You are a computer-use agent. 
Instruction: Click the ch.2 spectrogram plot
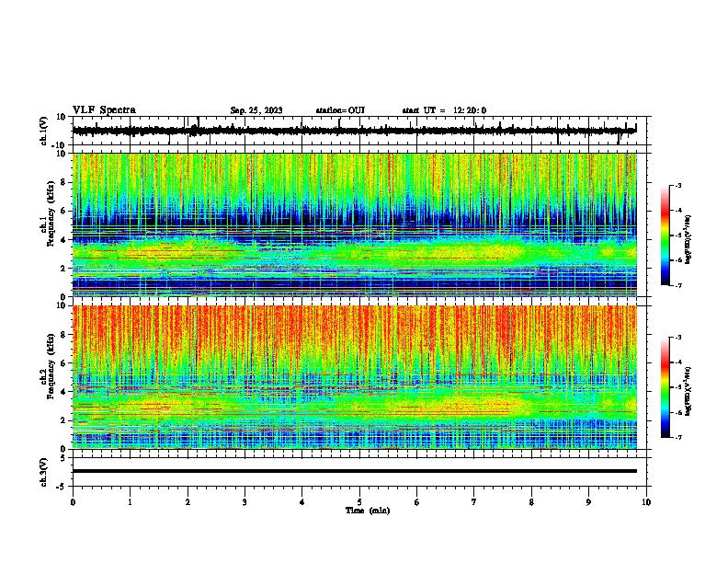354,377
